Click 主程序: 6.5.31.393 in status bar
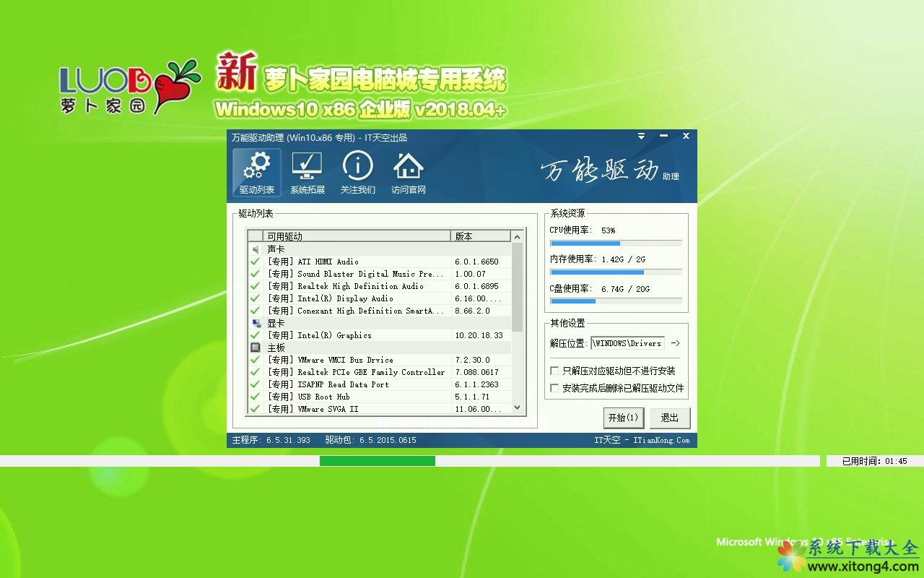The image size is (924, 578). 271,440
